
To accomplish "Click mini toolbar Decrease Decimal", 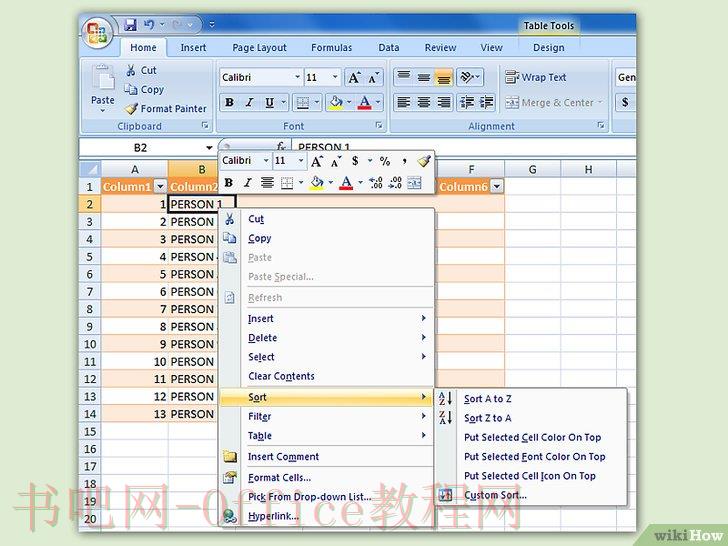I will 395,183.
